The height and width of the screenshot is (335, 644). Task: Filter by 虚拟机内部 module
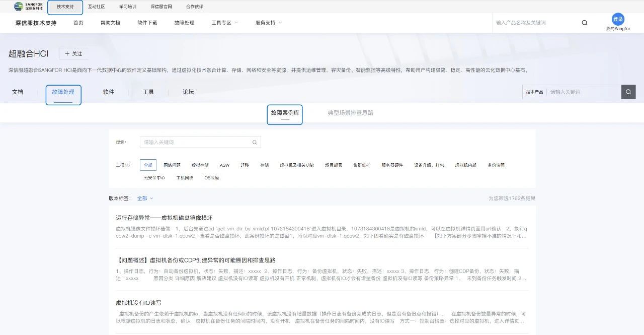coord(466,165)
